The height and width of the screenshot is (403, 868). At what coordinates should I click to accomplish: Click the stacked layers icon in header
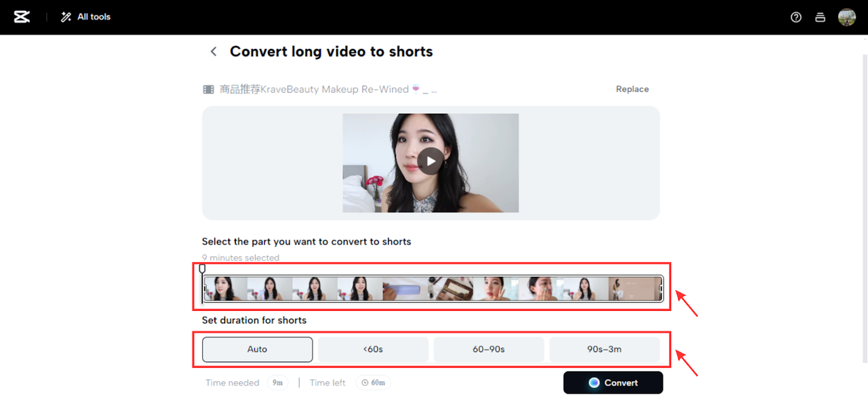click(820, 18)
